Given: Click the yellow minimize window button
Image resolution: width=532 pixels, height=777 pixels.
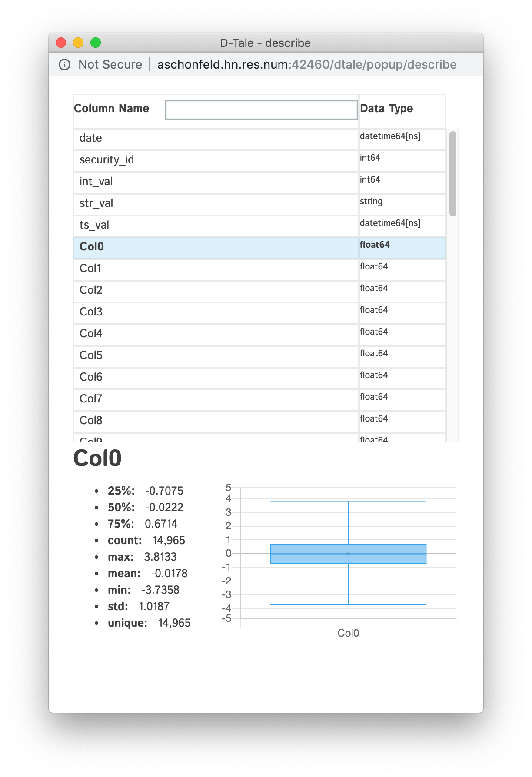Looking at the screenshot, I should coord(78,43).
